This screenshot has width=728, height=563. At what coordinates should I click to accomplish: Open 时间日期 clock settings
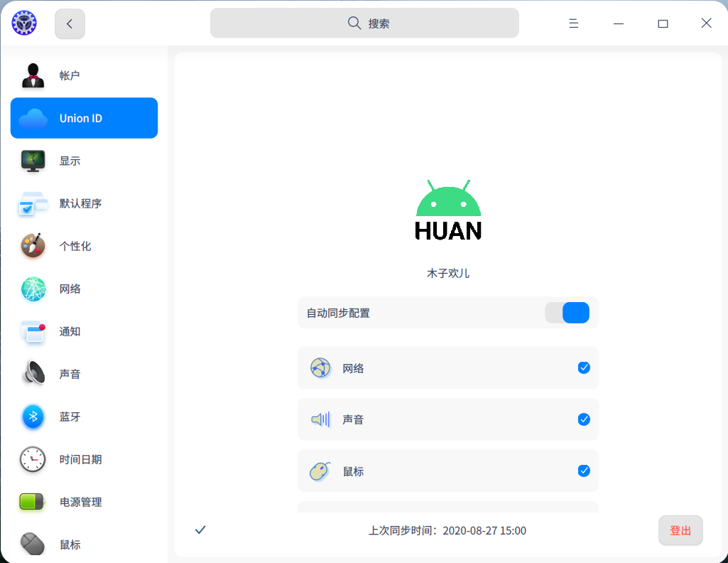[x=84, y=459]
